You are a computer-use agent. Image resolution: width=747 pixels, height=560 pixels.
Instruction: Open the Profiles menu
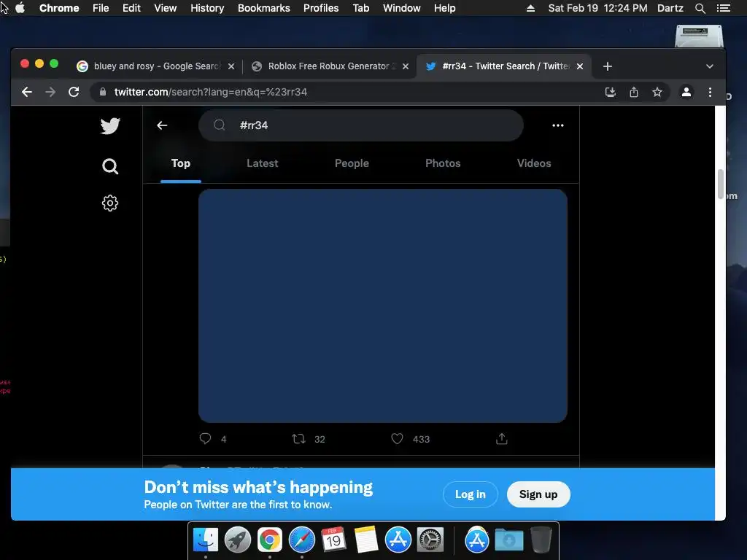point(321,8)
